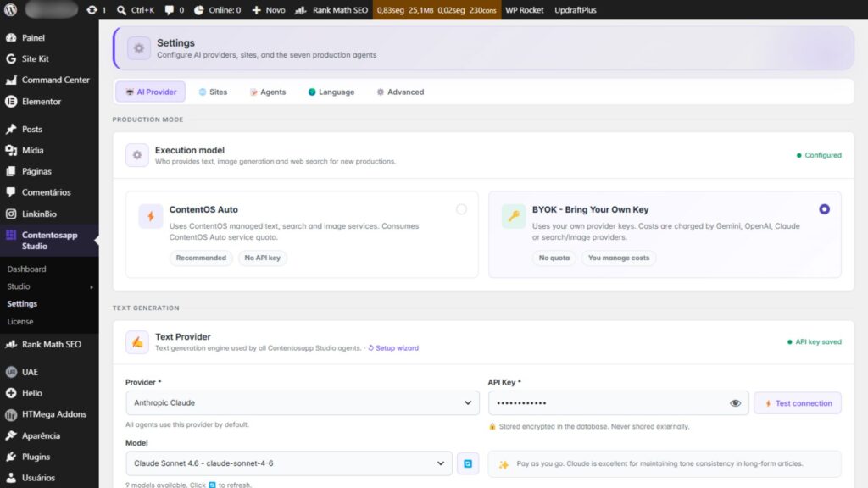Switch to the Sites tab
Viewport: 868px width, 488px height.
coord(213,91)
